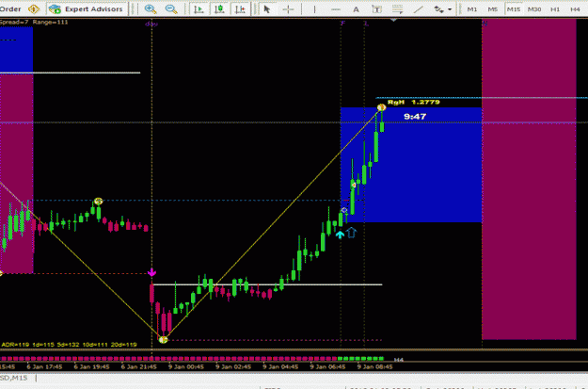
Task: Click the 'Spread=7 Range=111' text
Action: (34, 23)
